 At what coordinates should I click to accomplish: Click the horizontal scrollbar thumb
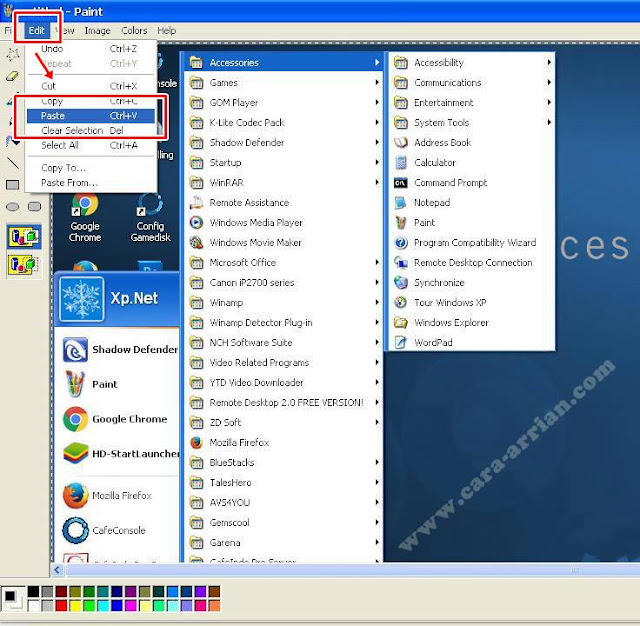click(353, 570)
